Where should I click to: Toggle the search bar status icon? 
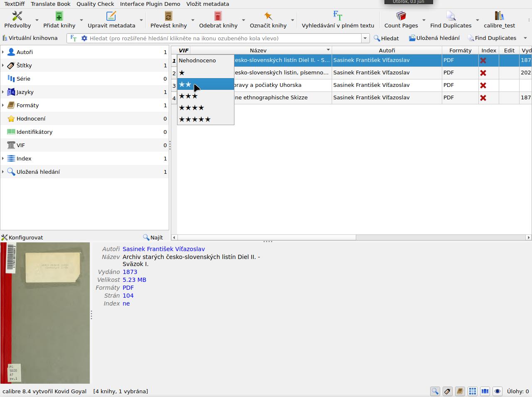(435, 391)
